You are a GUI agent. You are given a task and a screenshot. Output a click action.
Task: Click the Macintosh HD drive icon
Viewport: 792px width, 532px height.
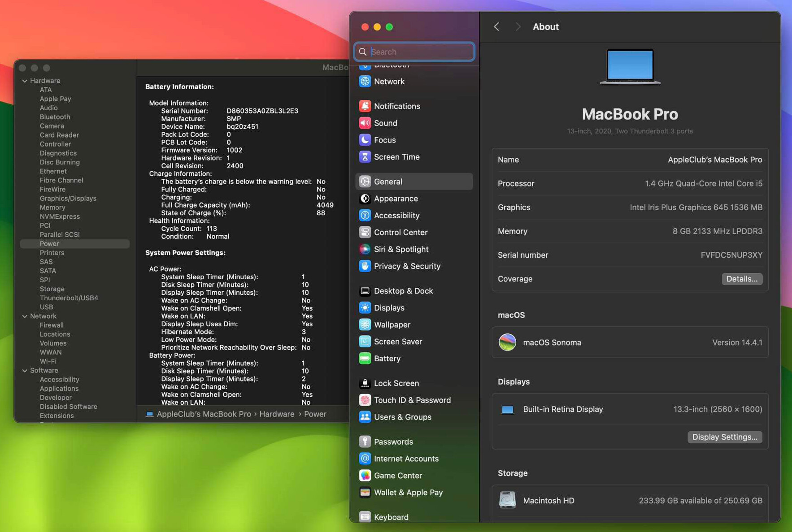pos(507,500)
